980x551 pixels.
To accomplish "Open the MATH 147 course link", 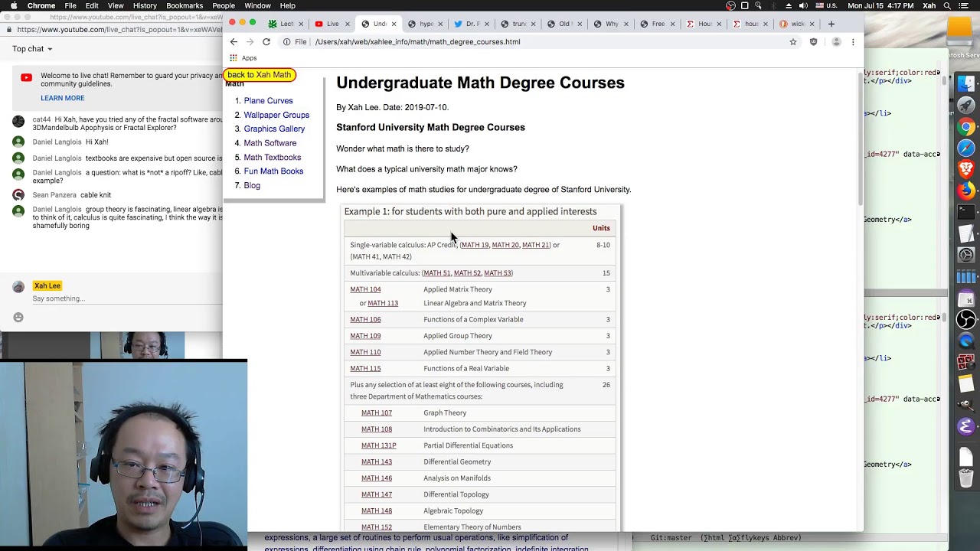I will (x=376, y=494).
